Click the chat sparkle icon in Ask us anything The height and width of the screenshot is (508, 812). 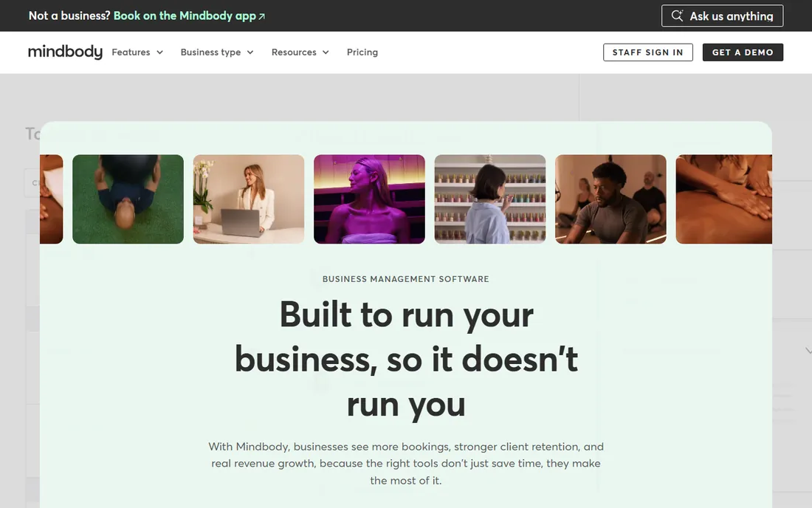coord(678,16)
